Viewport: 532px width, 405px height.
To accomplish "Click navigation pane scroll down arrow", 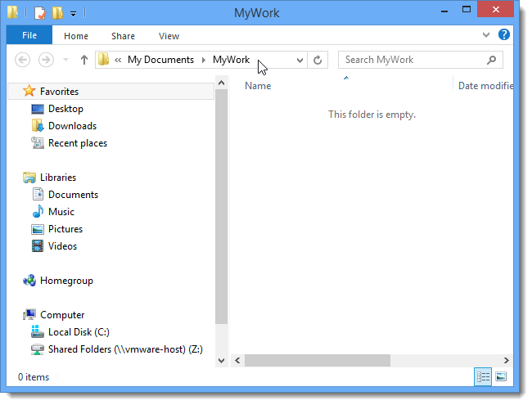I will click(x=222, y=360).
